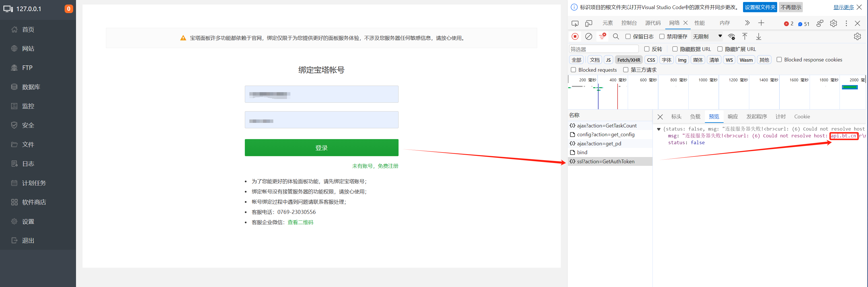This screenshot has width=868, height=287.
Task: Open the 日志 log icon
Action: [x=14, y=164]
